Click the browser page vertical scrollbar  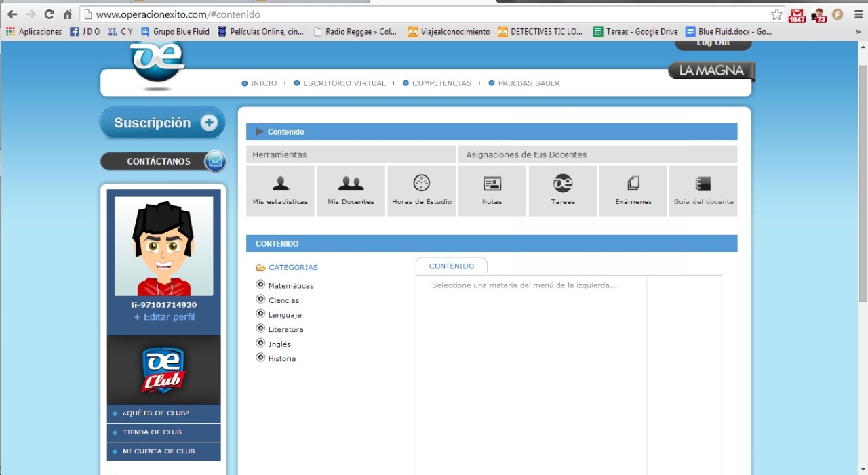coord(863,183)
